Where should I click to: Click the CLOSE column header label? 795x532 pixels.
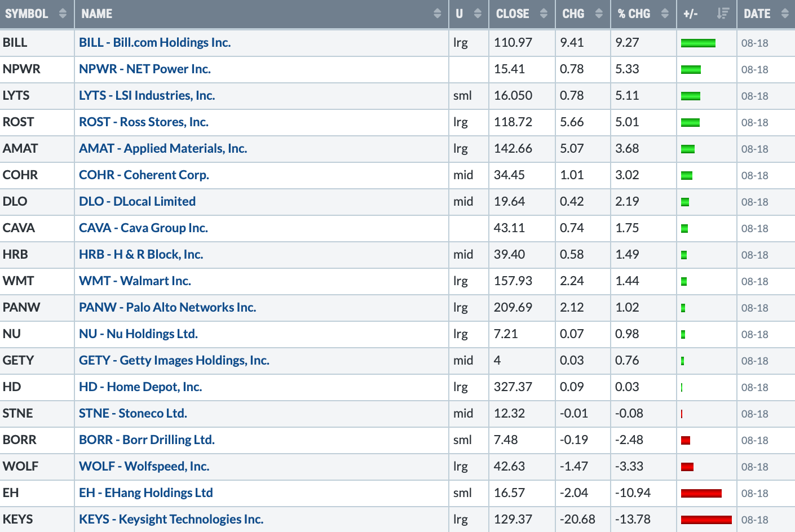pos(513,14)
